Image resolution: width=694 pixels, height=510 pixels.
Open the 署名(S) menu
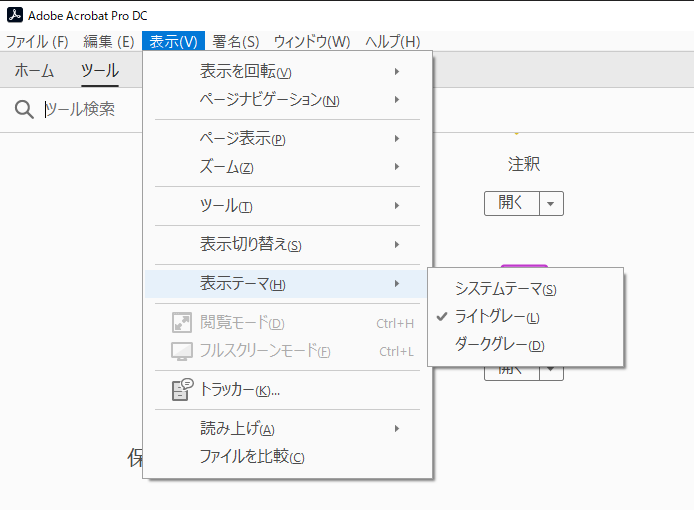[235, 42]
